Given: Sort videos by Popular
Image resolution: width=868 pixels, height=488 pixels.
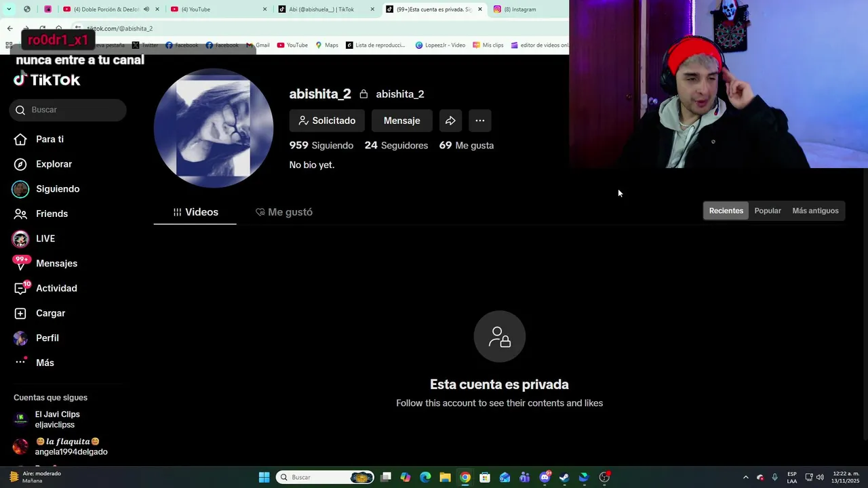Looking at the screenshot, I should [768, 211].
